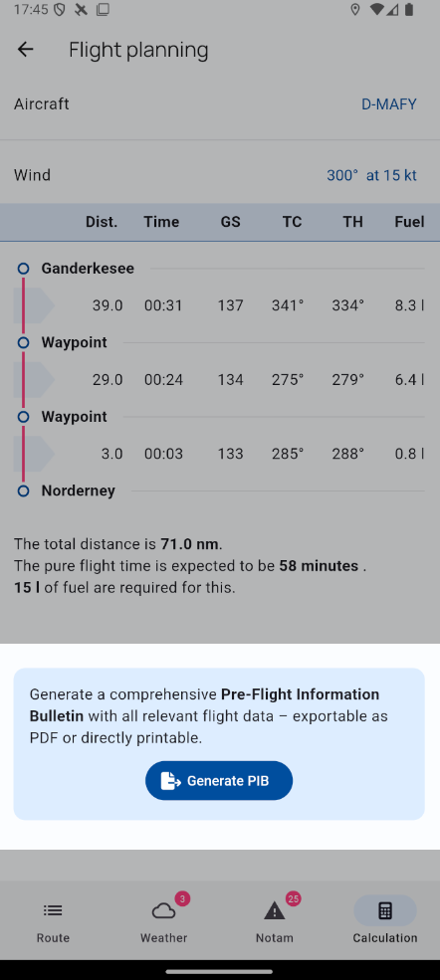Tap the back arrow icon
The image size is (440, 980).
pos(25,50)
